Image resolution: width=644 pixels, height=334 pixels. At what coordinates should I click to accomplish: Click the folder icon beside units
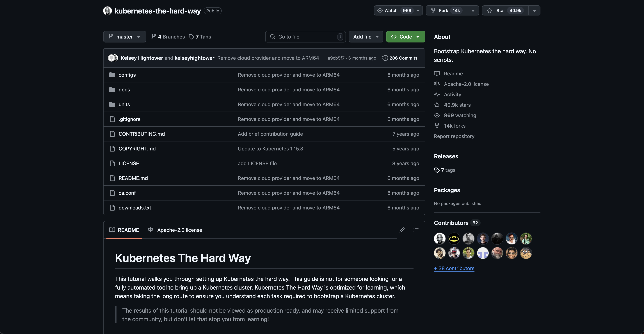[112, 105]
